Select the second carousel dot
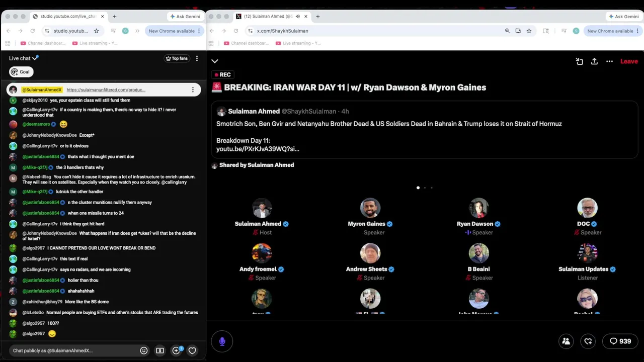 (425, 188)
